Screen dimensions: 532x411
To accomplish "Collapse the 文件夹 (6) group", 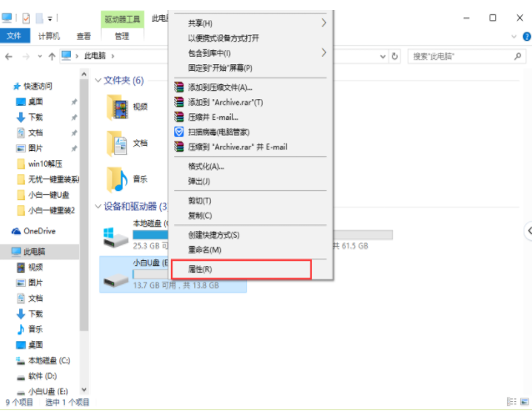I will click(x=98, y=80).
